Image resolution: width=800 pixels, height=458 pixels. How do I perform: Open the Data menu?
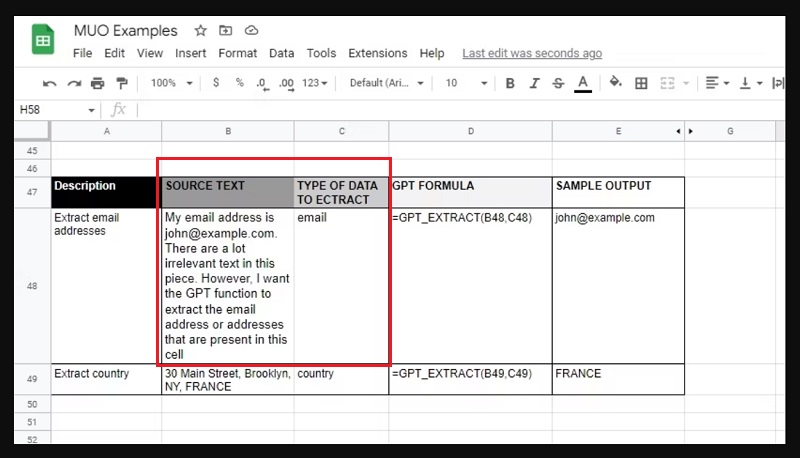point(281,53)
